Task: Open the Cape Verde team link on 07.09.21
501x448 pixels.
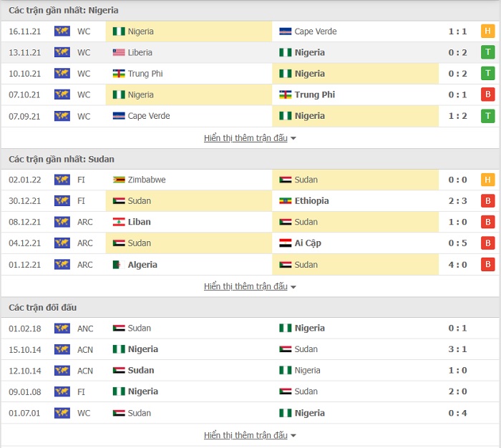Action: pos(149,116)
